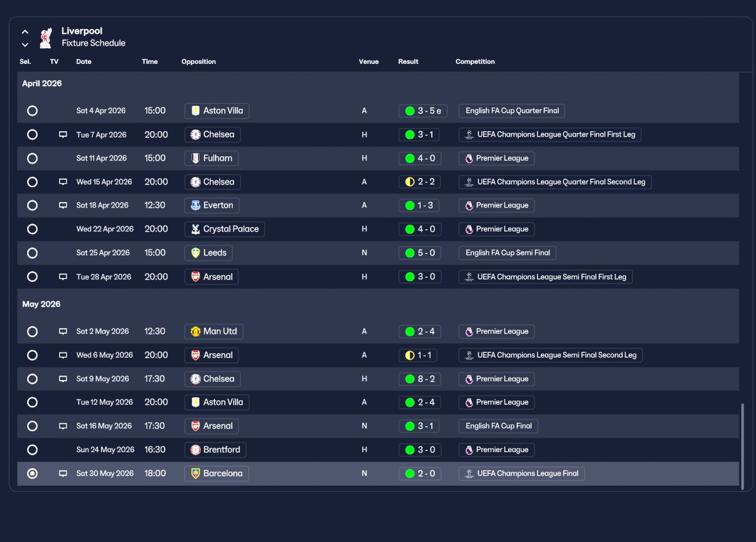Select the radio button for the 4 Apr Aston Villa fixture
756x542 pixels.
[x=32, y=111]
